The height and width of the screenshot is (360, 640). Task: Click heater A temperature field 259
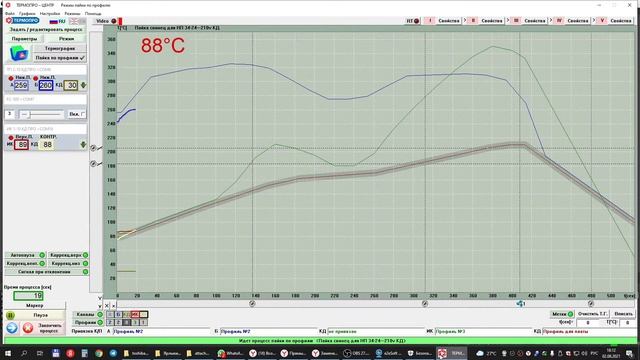(21, 85)
